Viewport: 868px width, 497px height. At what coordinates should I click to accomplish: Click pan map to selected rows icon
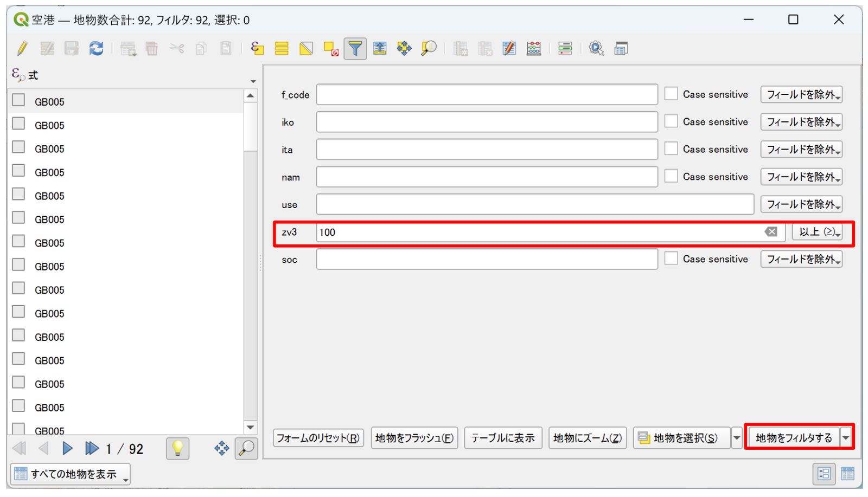pos(404,49)
